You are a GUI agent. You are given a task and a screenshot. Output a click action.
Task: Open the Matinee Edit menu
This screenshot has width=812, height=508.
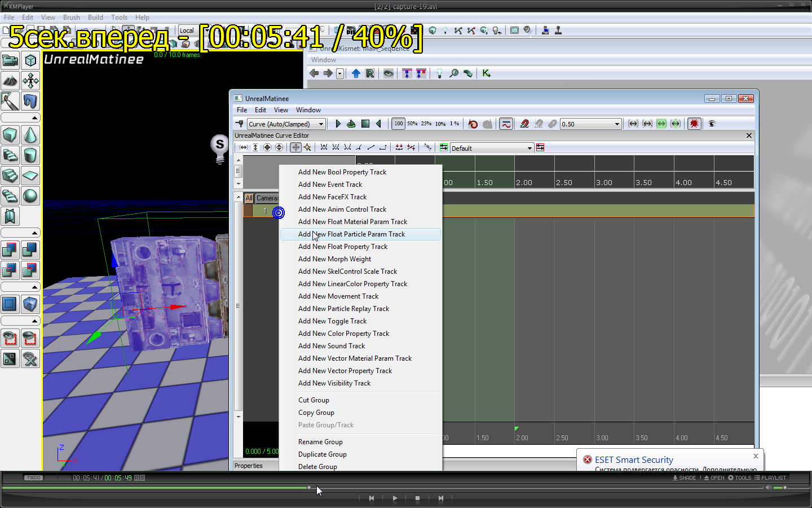261,110
